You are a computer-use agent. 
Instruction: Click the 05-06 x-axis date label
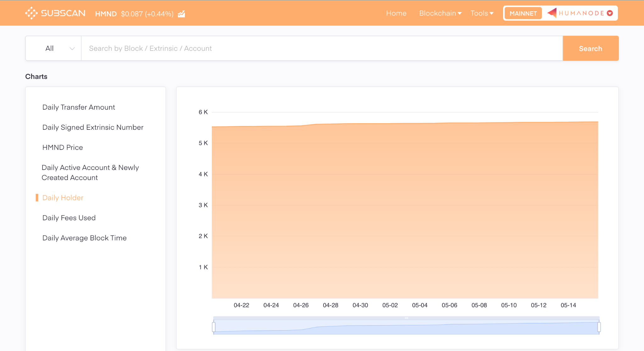pyautogui.click(x=449, y=305)
